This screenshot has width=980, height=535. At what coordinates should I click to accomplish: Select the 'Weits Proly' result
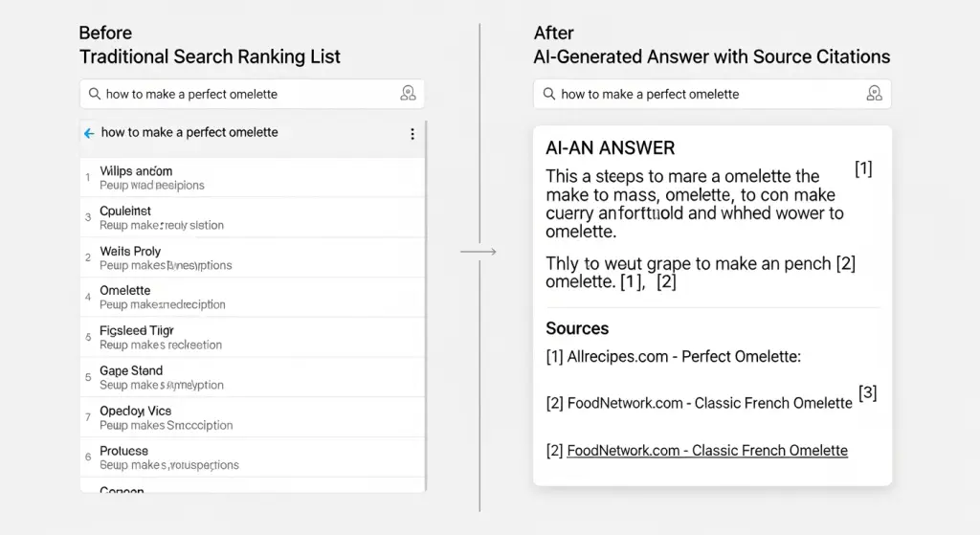pyautogui.click(x=130, y=252)
